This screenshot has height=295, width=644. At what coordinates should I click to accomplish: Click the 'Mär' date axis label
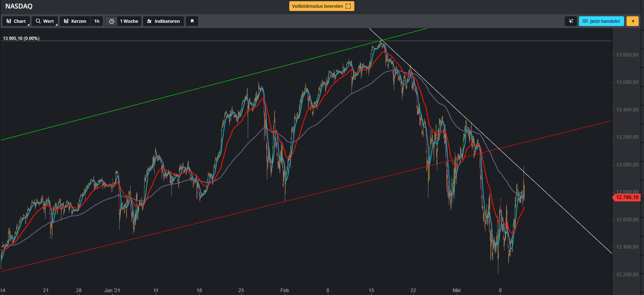point(457,291)
